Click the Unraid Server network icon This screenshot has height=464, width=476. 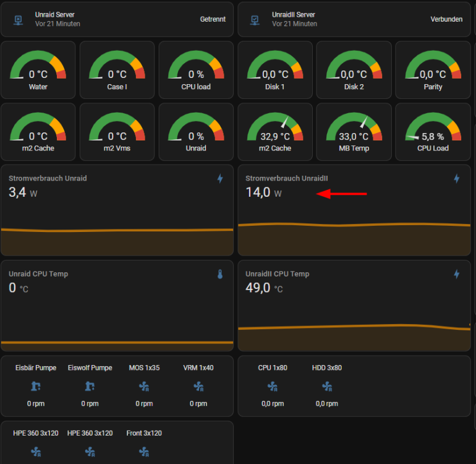[x=18, y=20]
